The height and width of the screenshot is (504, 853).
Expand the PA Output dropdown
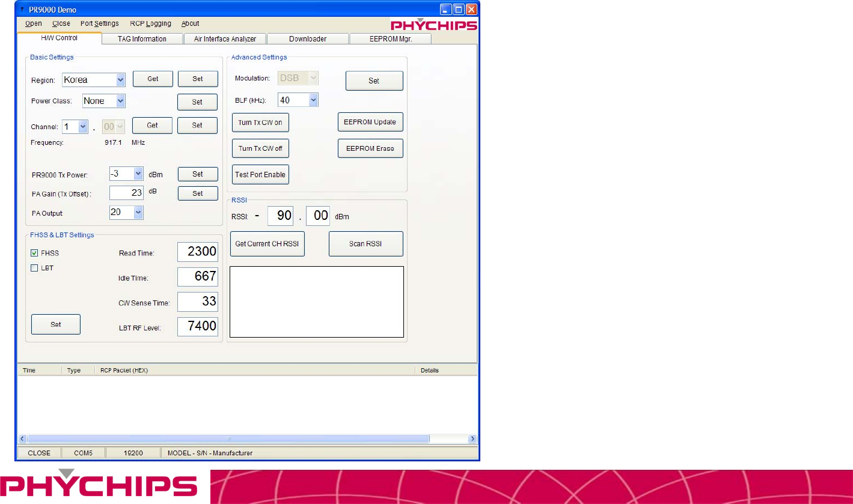pos(138,212)
